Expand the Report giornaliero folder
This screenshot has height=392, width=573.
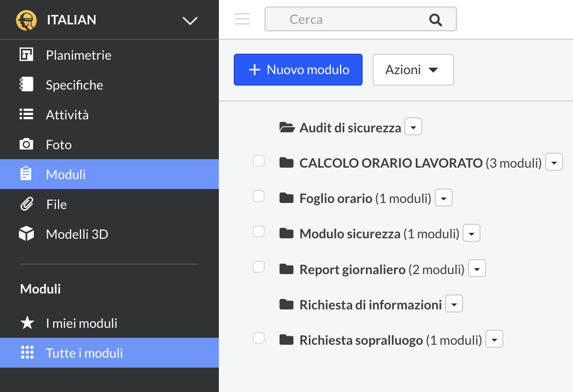tap(353, 270)
